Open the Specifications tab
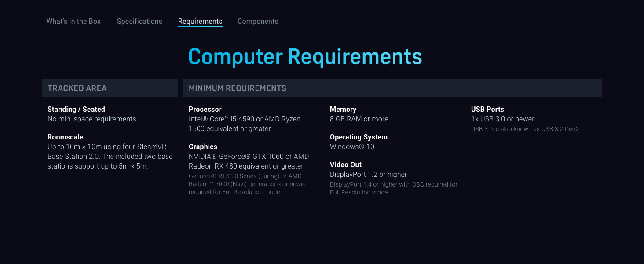Screen dimensions: 644x264 point(139,21)
